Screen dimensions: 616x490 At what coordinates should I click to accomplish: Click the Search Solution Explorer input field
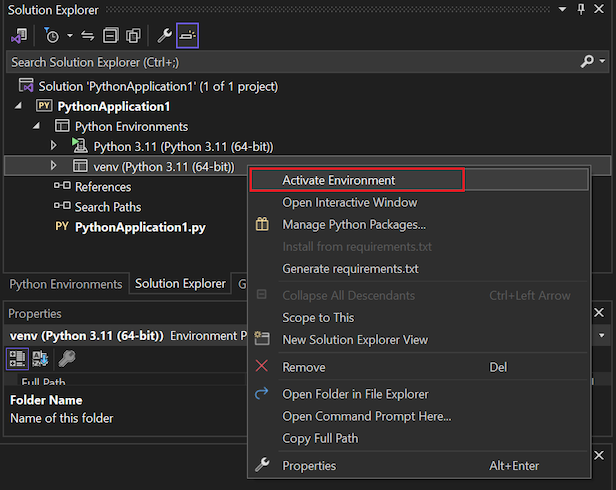(290, 62)
